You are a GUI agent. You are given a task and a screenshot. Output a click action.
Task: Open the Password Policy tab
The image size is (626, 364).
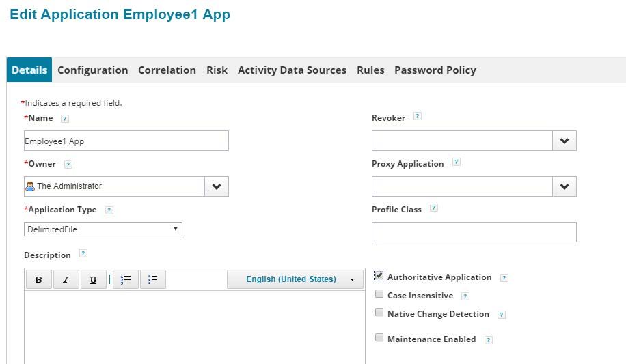[435, 70]
